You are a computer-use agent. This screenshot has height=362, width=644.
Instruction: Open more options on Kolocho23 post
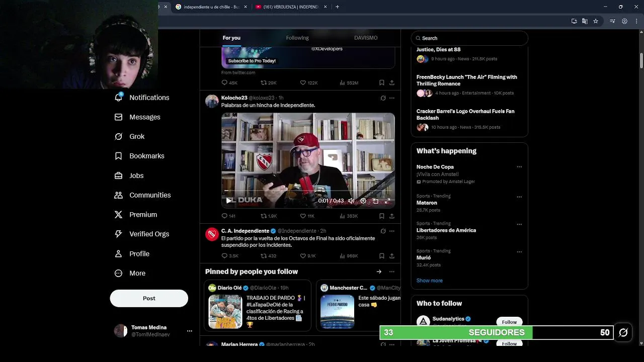point(392,98)
